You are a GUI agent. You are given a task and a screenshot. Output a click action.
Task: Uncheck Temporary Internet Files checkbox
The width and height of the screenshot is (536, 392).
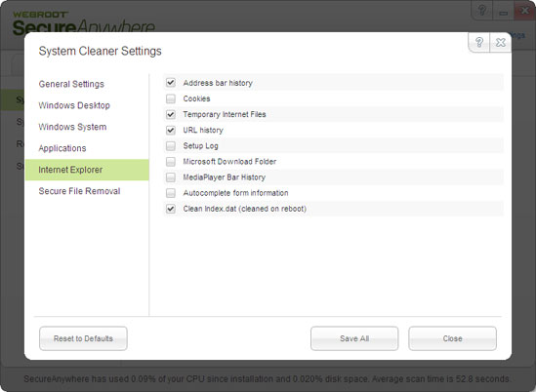click(x=171, y=114)
